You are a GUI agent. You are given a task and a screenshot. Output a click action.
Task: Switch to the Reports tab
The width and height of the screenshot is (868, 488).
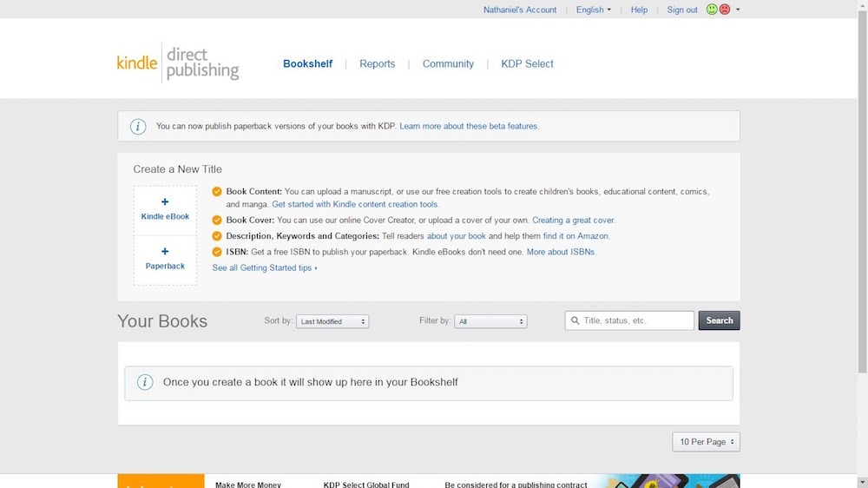(378, 63)
